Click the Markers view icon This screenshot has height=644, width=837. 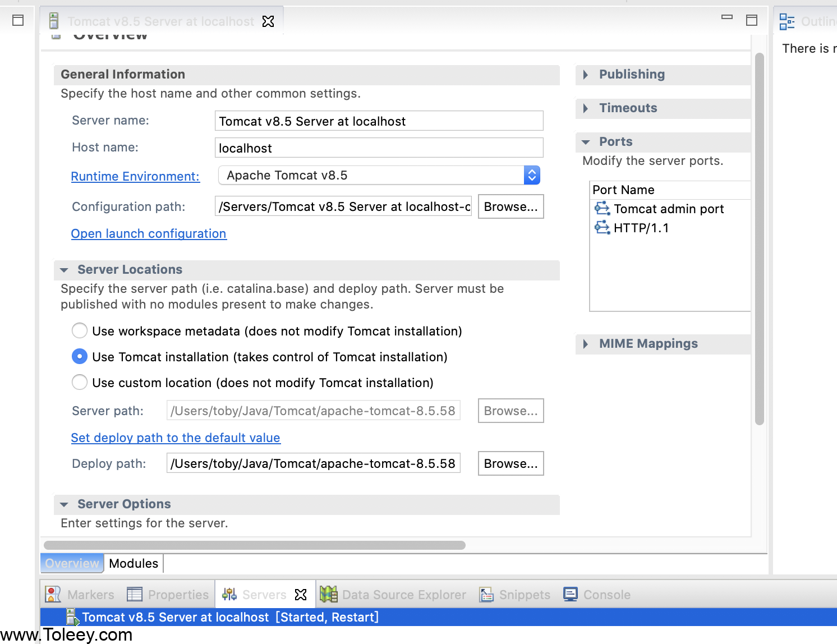point(53,595)
